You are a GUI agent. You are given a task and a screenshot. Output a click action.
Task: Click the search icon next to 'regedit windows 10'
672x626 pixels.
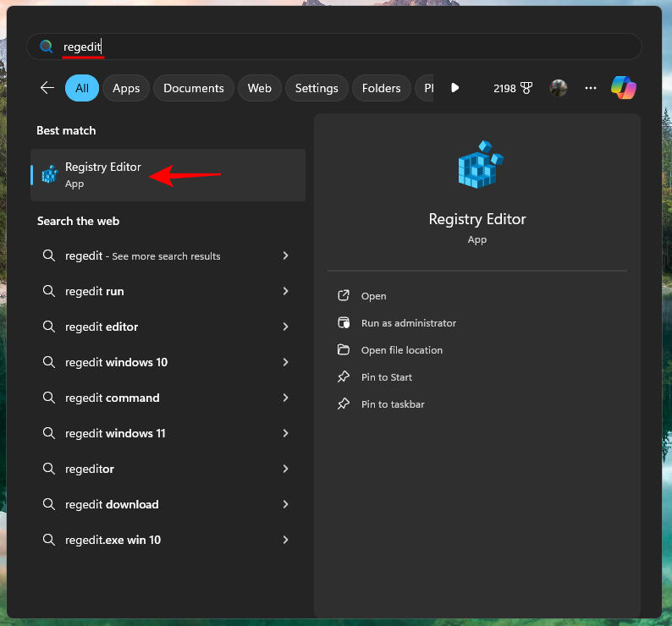point(49,363)
